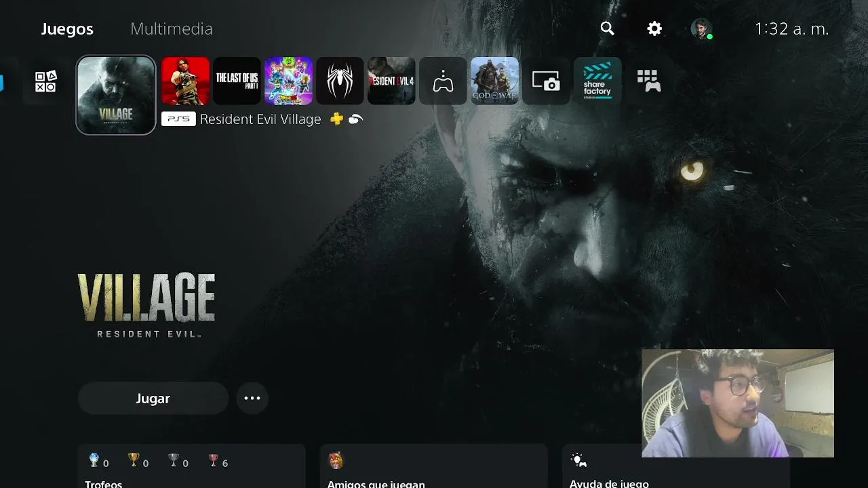Open the controller Game Base icon
Image resolution: width=868 pixels, height=488 pixels.
click(443, 81)
